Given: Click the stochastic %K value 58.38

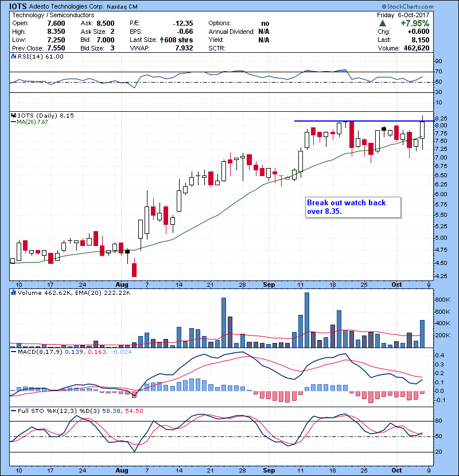Looking at the screenshot, I should click(x=111, y=411).
